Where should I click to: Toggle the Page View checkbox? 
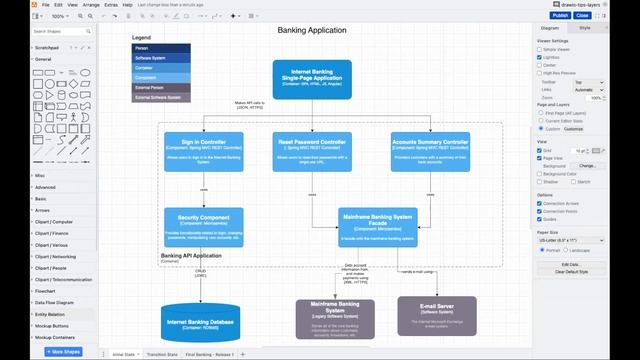pyautogui.click(x=539, y=158)
